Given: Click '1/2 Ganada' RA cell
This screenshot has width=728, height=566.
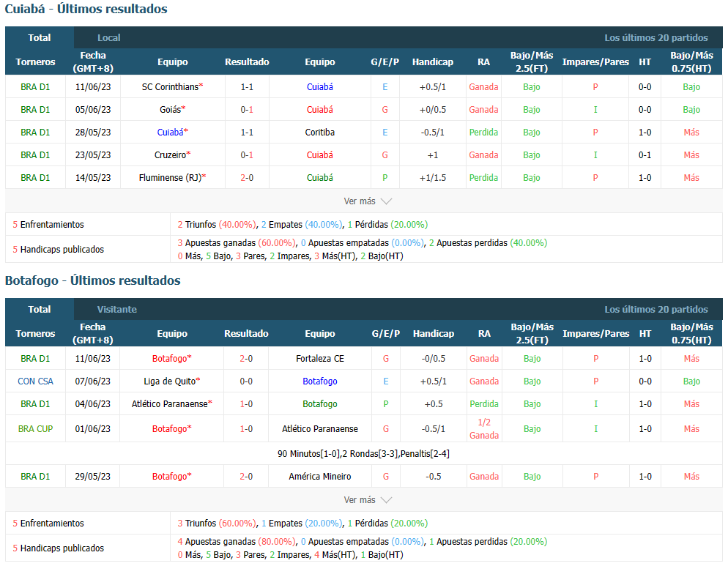Looking at the screenshot, I should point(484,429).
